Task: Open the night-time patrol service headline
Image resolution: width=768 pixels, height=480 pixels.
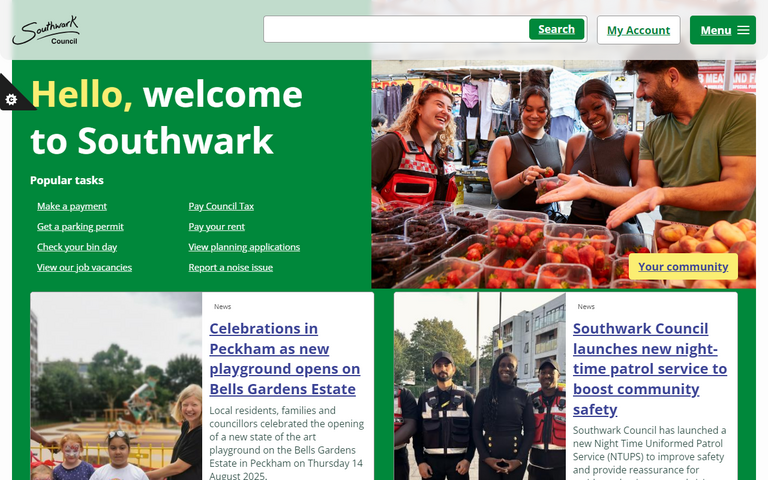Action: tap(650, 369)
